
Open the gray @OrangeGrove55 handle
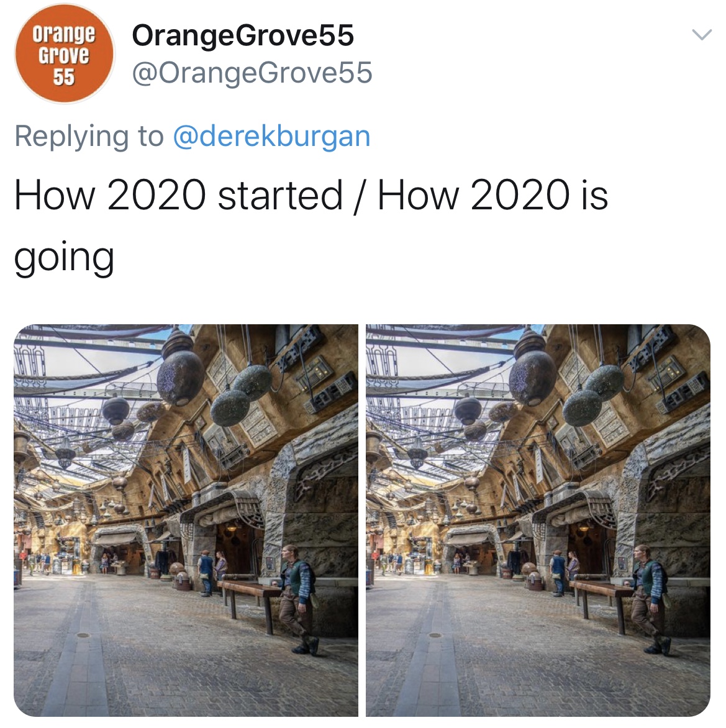coord(252,73)
